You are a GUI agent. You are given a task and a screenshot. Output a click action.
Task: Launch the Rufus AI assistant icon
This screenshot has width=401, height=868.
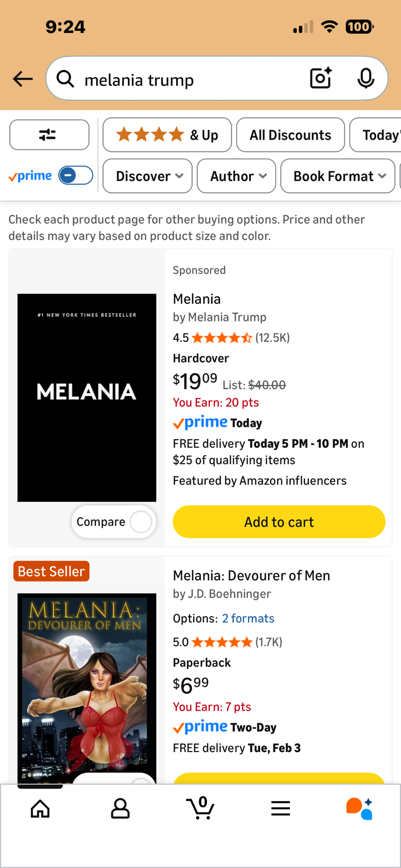(359, 809)
